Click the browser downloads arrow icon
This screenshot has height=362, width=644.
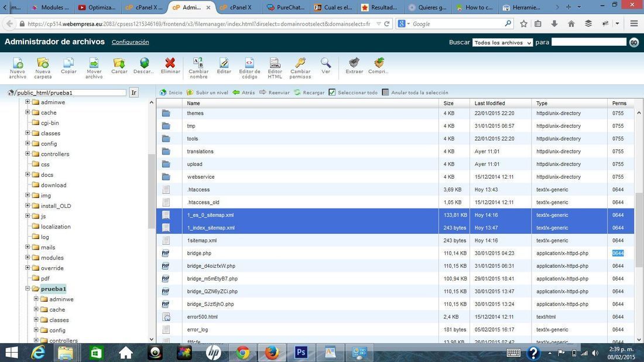(x=554, y=24)
